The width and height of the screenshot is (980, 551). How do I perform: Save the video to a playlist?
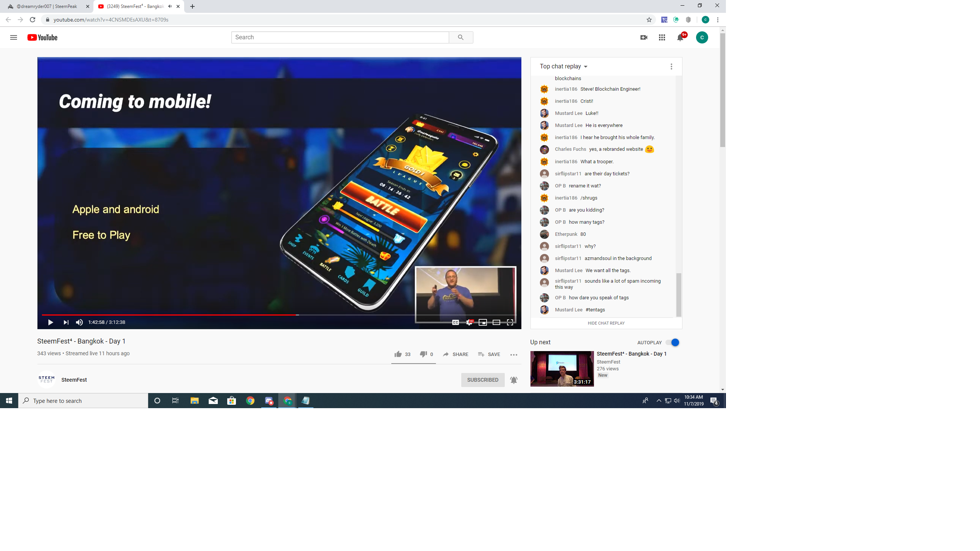click(489, 354)
